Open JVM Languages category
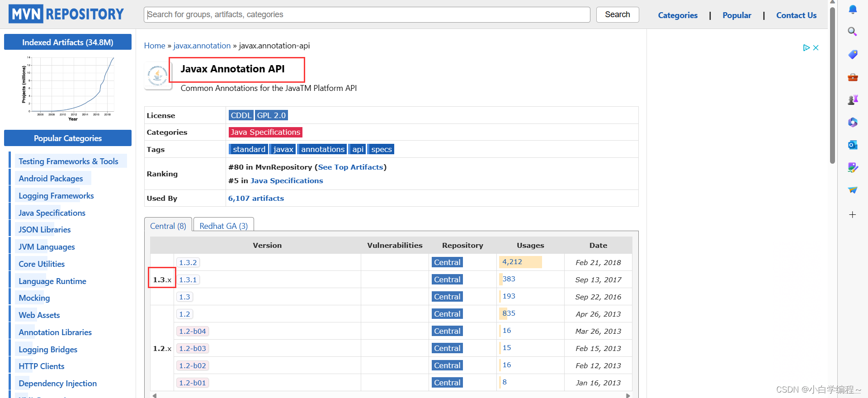This screenshot has width=868, height=398. (47, 247)
